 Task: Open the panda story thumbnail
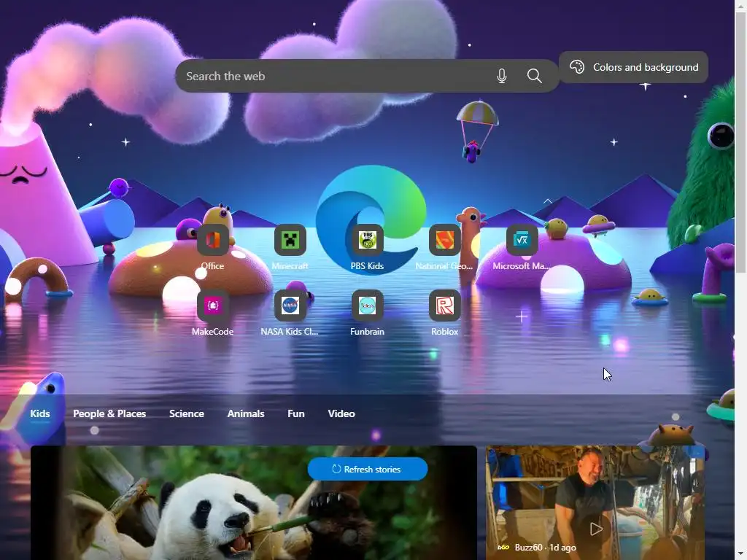pos(253,503)
